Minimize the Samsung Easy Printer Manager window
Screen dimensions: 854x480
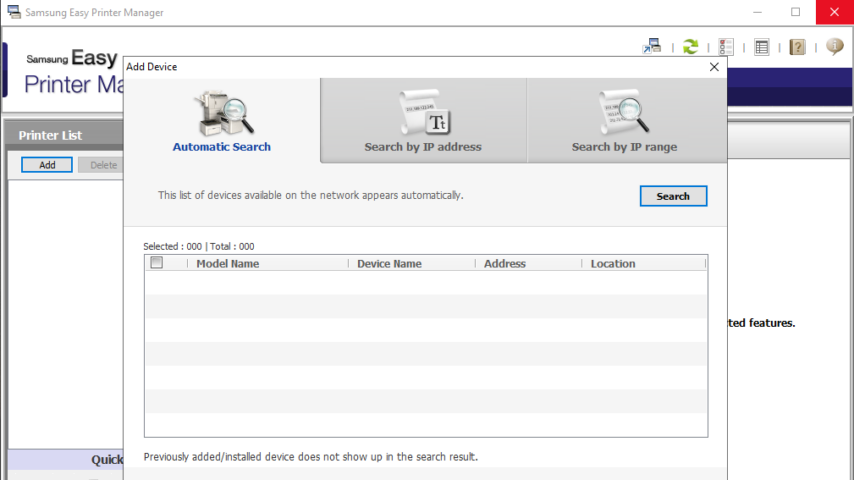coord(757,12)
